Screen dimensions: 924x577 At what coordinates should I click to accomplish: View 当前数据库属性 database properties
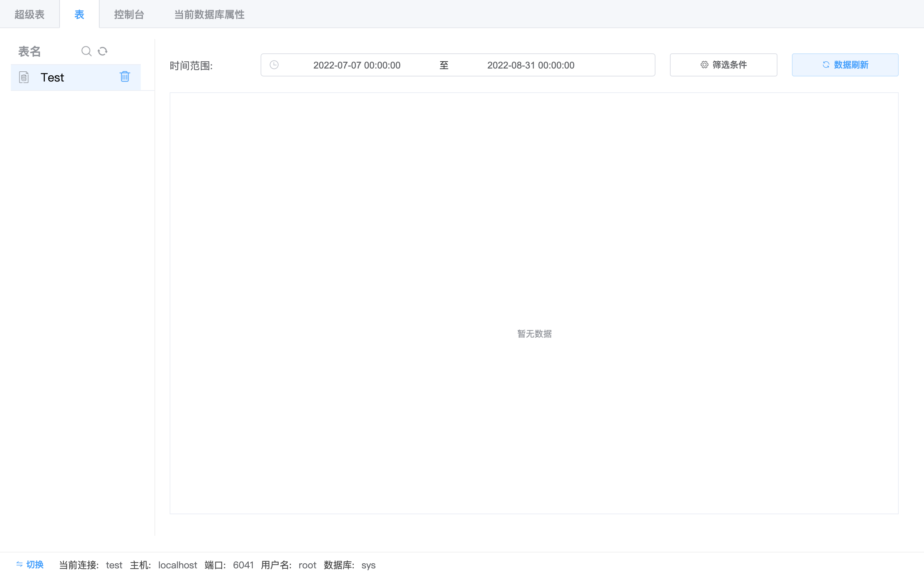click(x=209, y=14)
